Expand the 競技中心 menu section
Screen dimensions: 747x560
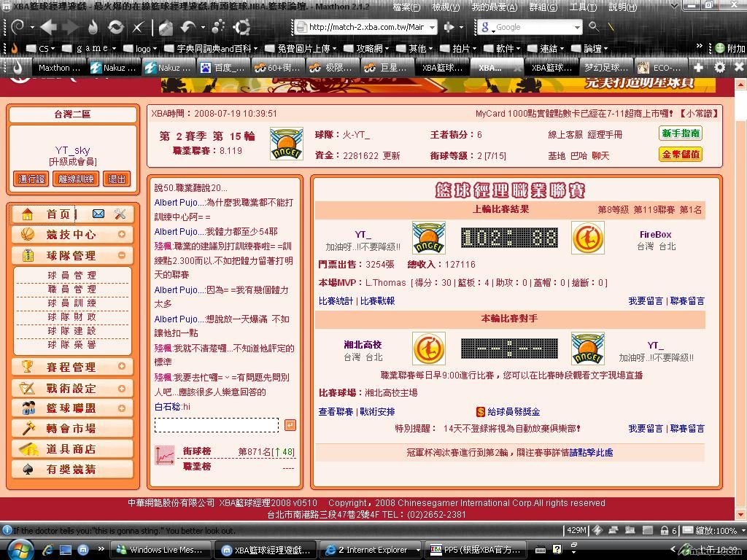(121, 235)
